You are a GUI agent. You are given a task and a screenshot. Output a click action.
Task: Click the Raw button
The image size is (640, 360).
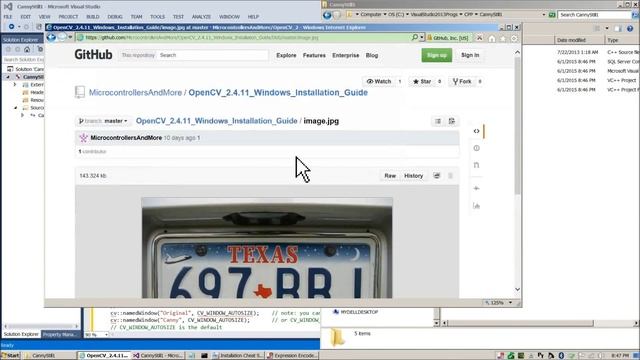pyautogui.click(x=390, y=176)
